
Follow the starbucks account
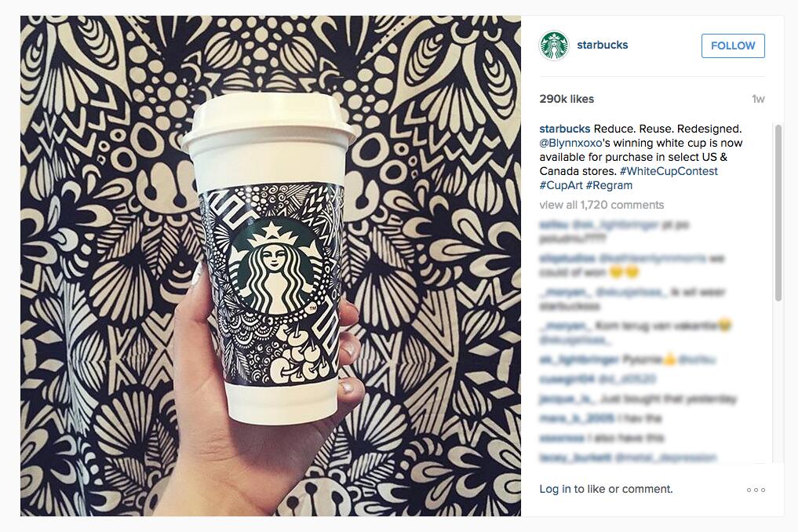tap(733, 46)
